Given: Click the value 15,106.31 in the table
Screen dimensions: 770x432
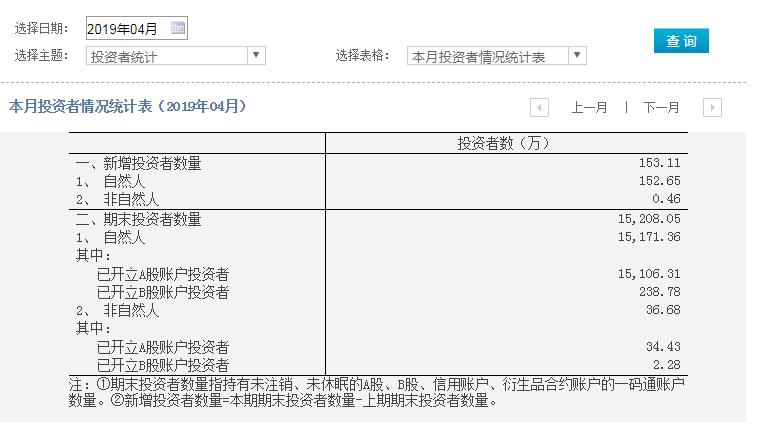Looking at the screenshot, I should pos(651,274).
